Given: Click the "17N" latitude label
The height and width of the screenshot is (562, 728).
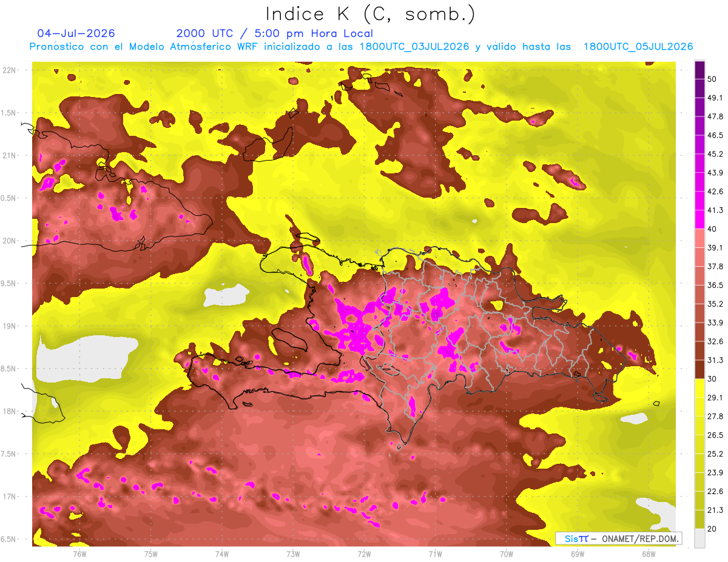Looking at the screenshot, I should pyautogui.click(x=10, y=497).
